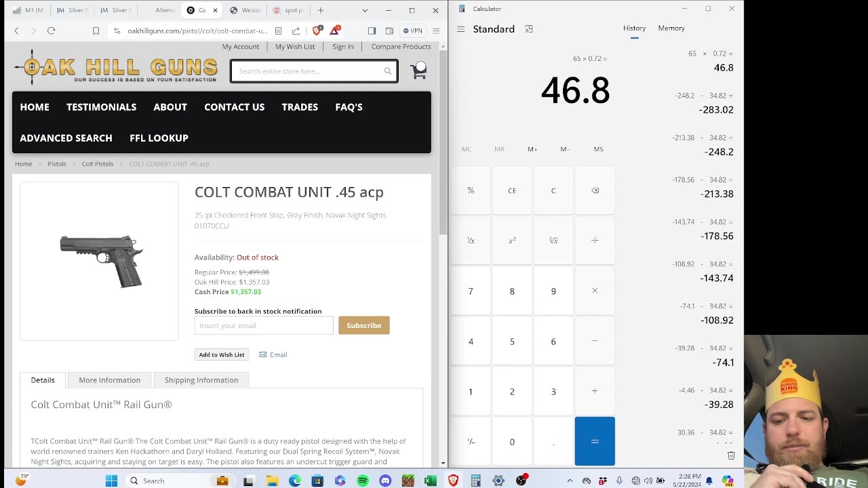Click the calculator equals key

point(595,441)
